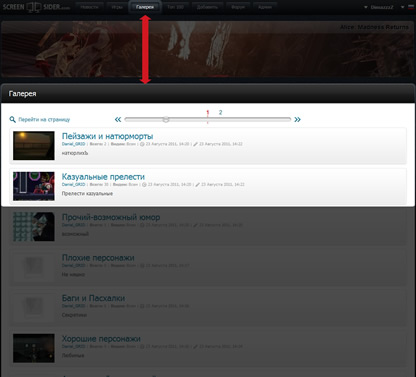Open Пейзажи и натюрморты album thumbnail
This screenshot has height=377, width=416.
pyautogui.click(x=34, y=146)
